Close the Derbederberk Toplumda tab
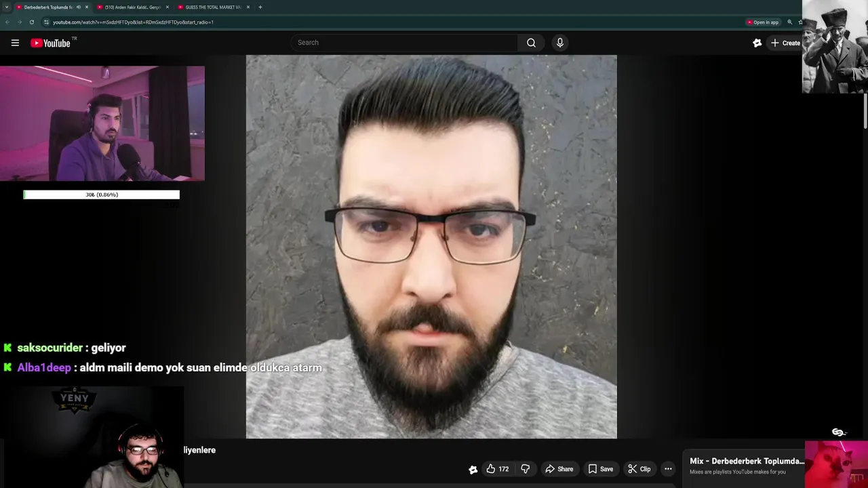Image resolution: width=868 pixels, height=488 pixels. (87, 7)
